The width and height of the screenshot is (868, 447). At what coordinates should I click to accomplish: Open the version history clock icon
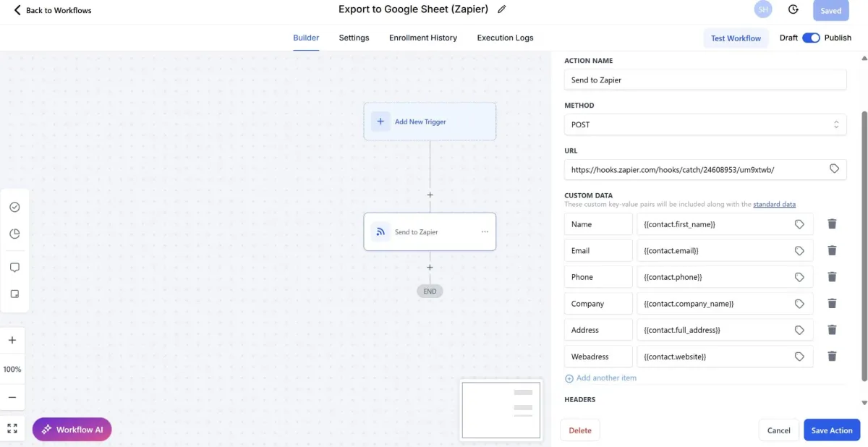click(x=793, y=9)
